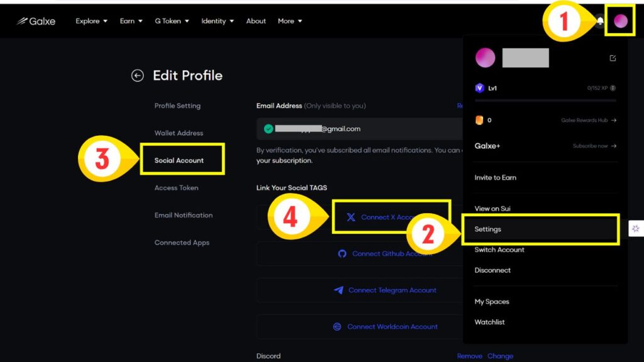Open the Explore dropdown

[91, 21]
